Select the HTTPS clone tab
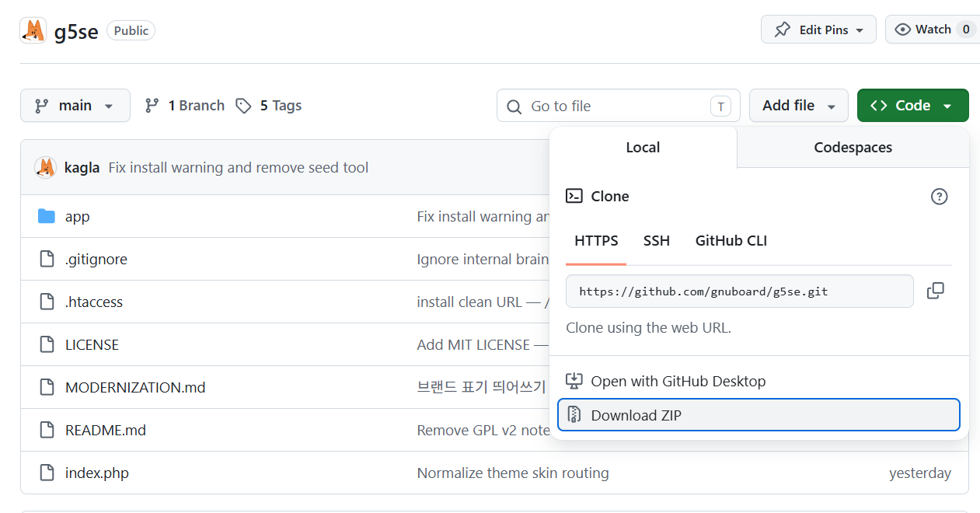This screenshot has width=980, height=513. tap(596, 241)
